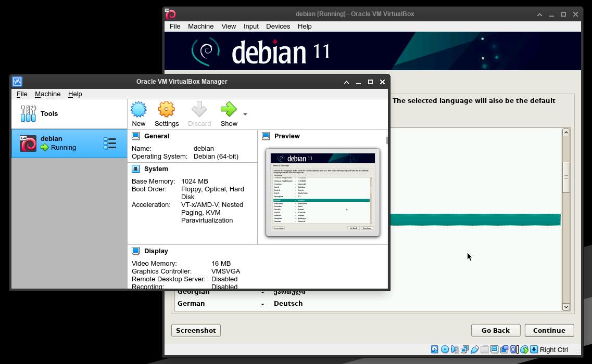Open File menu in debian VM window
This screenshot has height=364, width=592.
175,27
